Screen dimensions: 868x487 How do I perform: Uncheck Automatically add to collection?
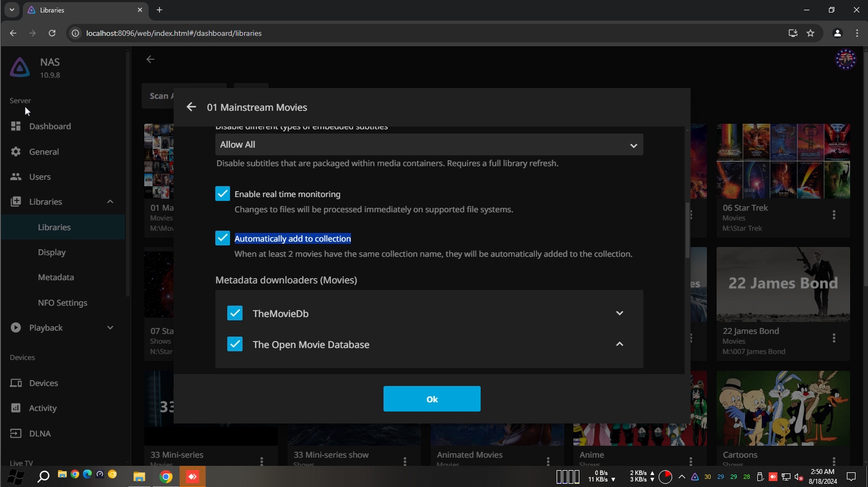[222, 238]
